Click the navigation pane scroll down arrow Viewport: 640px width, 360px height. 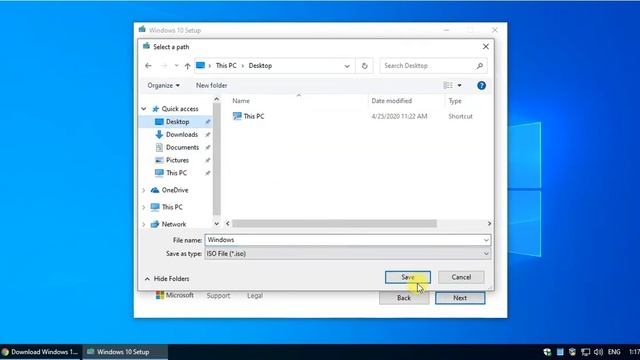coord(217,224)
